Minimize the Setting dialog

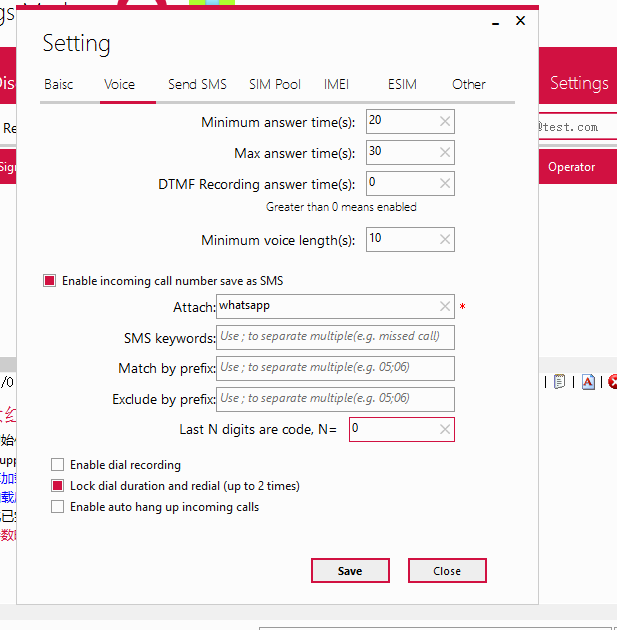coord(496,22)
